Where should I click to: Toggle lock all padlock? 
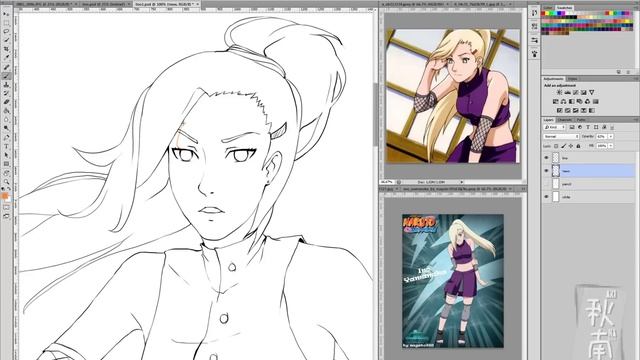pyautogui.click(x=578, y=146)
